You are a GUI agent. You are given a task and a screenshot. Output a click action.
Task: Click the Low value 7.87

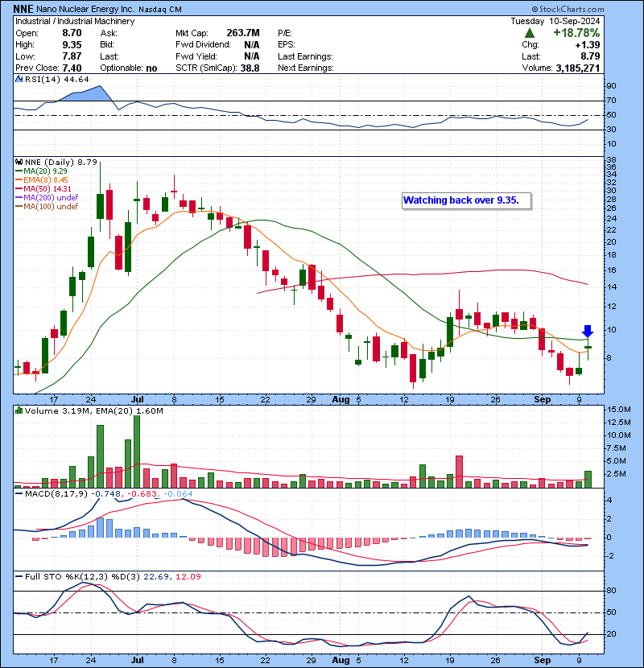point(72,56)
